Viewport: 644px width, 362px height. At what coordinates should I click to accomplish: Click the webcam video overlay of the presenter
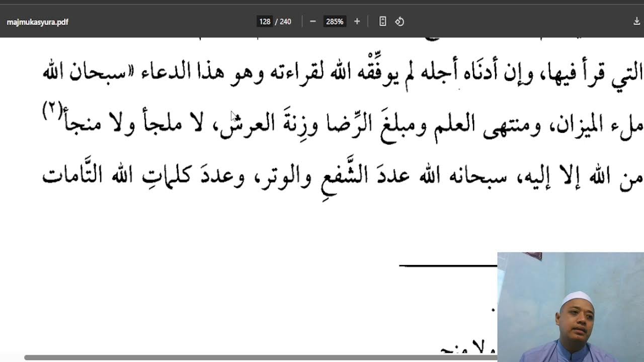[x=571, y=307]
